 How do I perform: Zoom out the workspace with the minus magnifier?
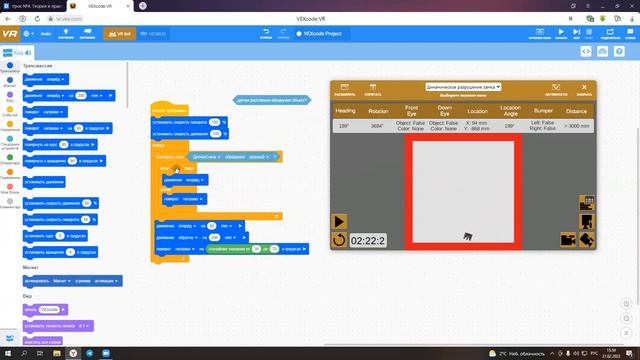pyautogui.click(x=626, y=318)
